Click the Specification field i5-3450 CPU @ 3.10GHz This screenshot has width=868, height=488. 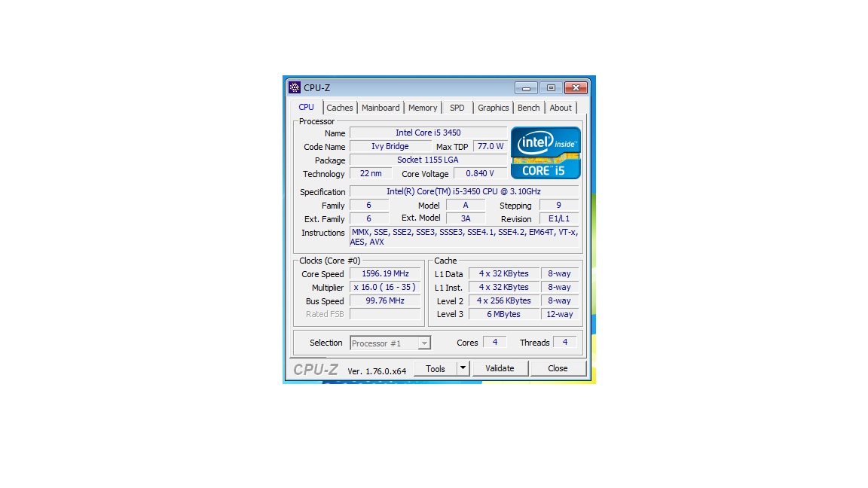coord(464,191)
